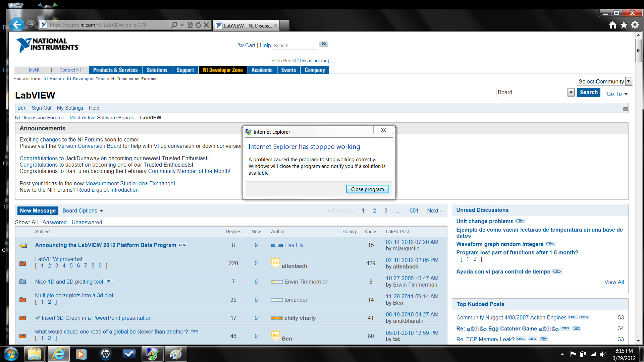Open the Academic navigation tab
This screenshot has height=362, width=644.
[x=262, y=70]
